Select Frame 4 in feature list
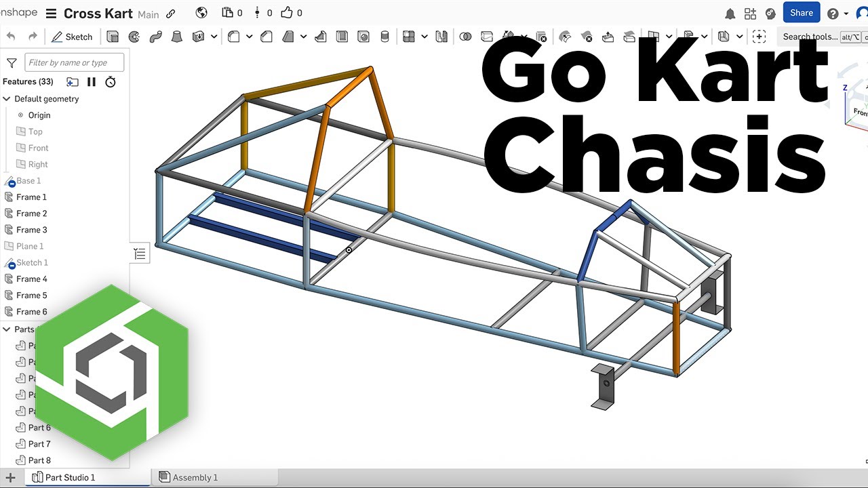The width and height of the screenshot is (868, 488). (x=32, y=279)
